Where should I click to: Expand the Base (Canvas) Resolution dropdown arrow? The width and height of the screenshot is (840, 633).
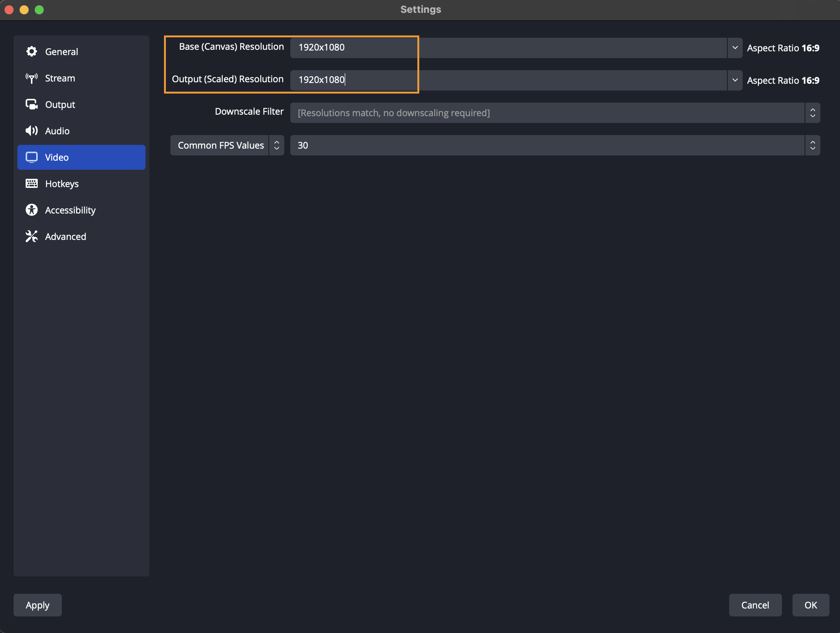pos(735,48)
